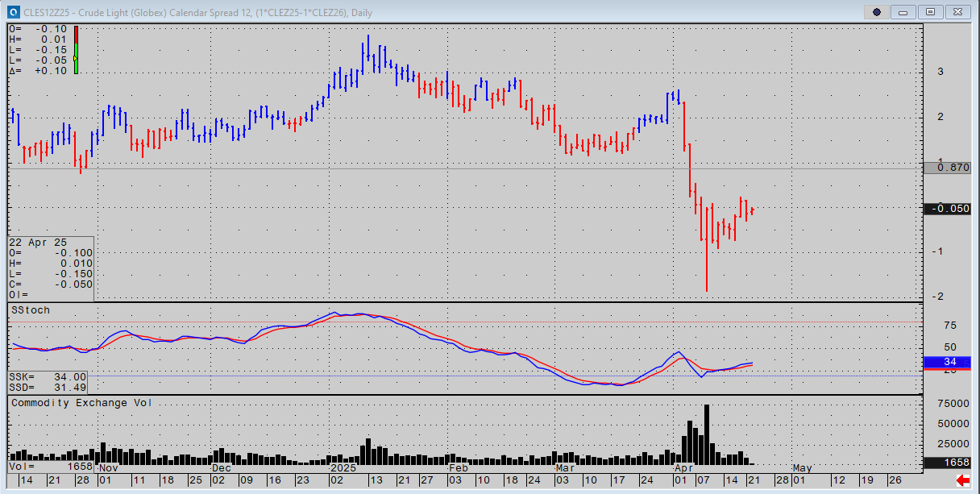This screenshot has width=980, height=494.
Task: Click the tallest April volume bar
Action: tap(707, 435)
